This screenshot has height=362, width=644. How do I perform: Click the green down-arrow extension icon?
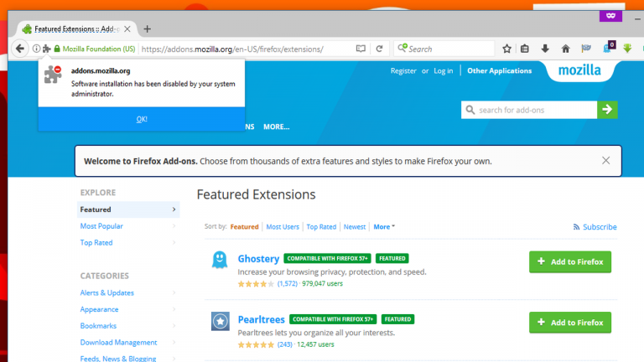coord(627,49)
